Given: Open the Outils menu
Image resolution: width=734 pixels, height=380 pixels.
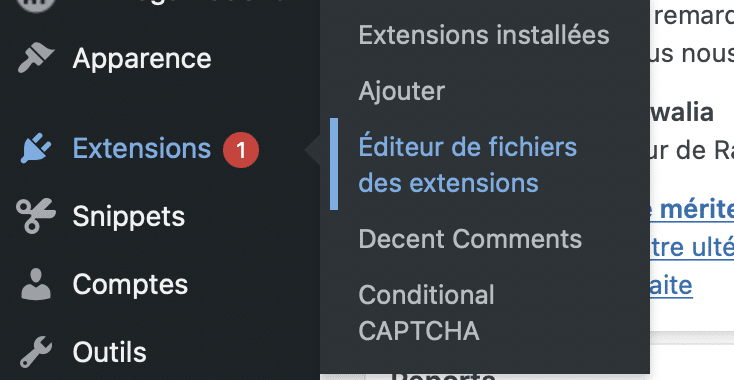Looking at the screenshot, I should tap(110, 352).
